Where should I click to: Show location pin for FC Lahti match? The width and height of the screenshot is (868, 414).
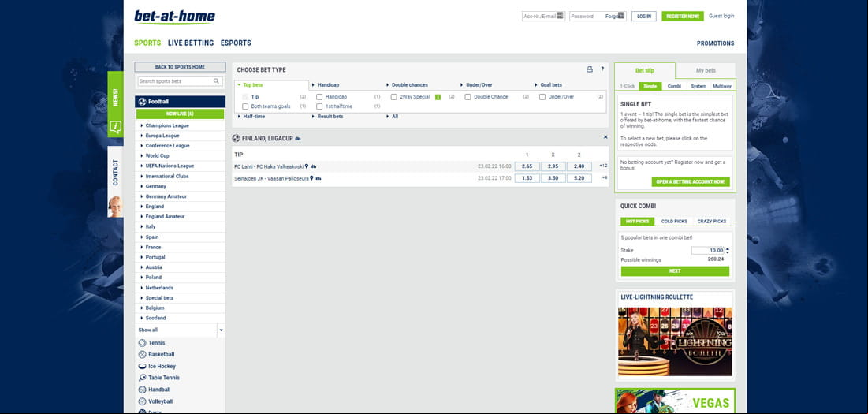click(x=307, y=166)
